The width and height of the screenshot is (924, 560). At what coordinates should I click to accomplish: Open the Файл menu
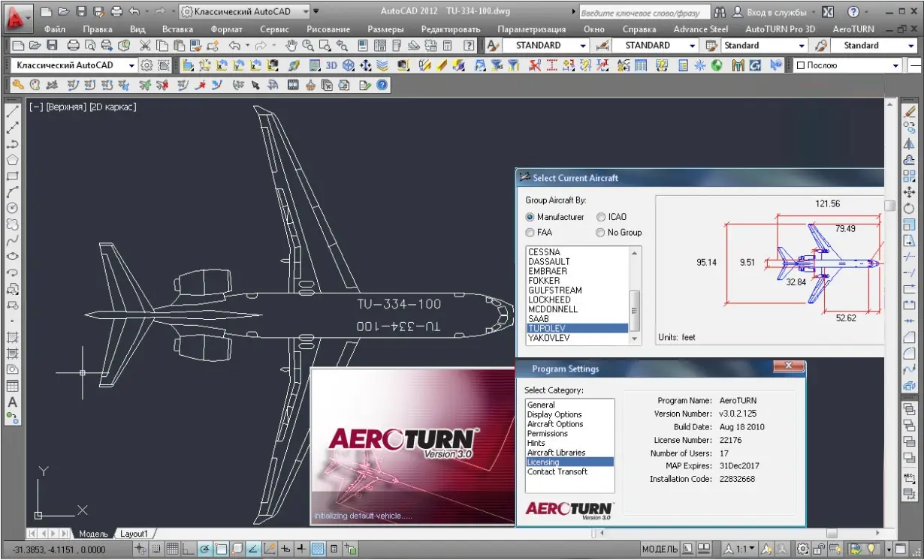[55, 29]
